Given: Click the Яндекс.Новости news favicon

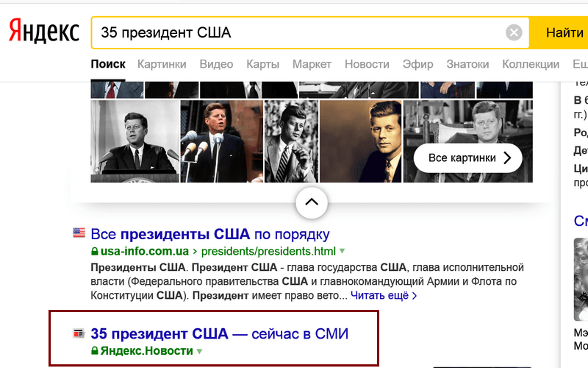Looking at the screenshot, I should 79,333.
